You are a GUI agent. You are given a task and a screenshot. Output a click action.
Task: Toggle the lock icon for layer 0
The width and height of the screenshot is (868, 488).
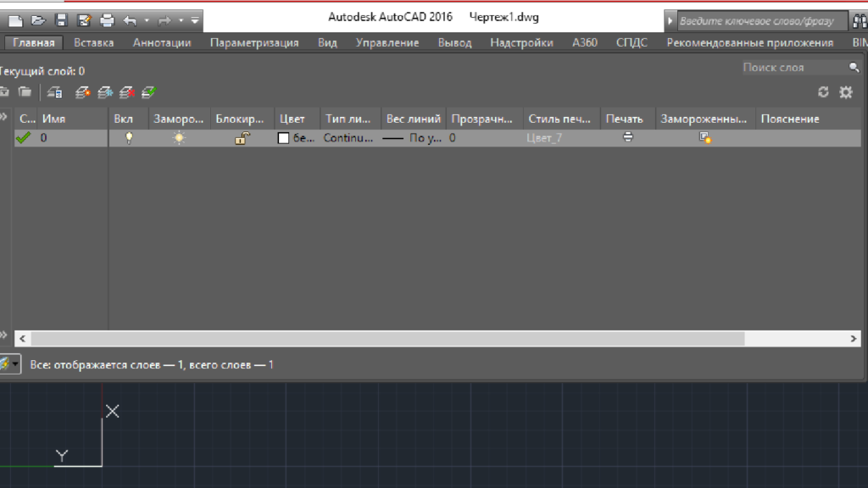[x=242, y=138]
